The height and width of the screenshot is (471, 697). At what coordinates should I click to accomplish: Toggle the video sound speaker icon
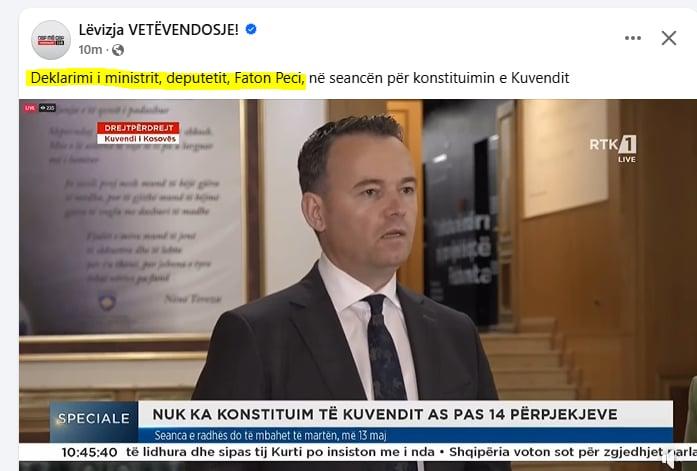tap(669, 458)
